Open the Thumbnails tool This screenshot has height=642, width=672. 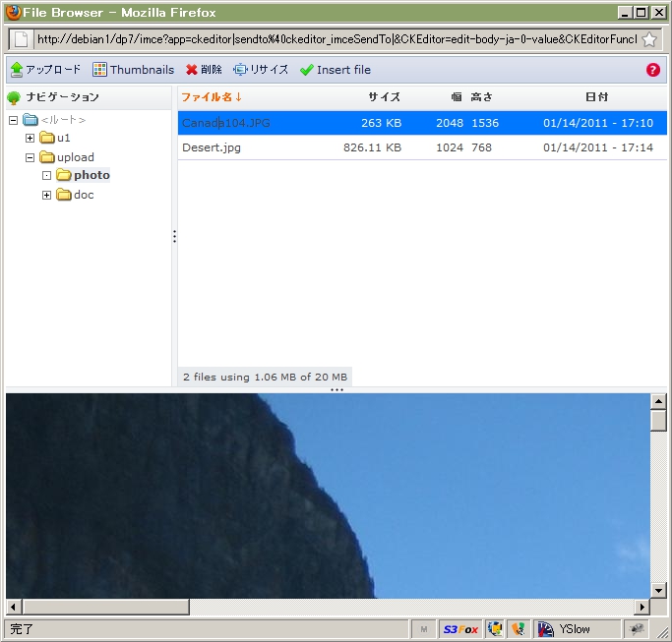133,70
